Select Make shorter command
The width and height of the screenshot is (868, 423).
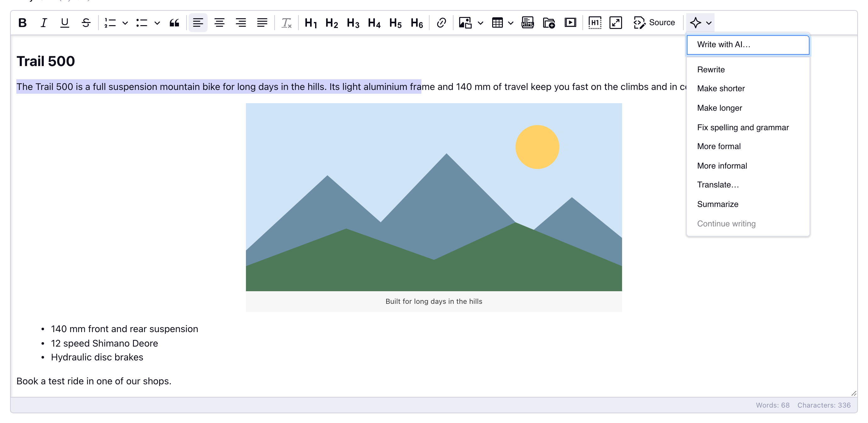pos(748,89)
